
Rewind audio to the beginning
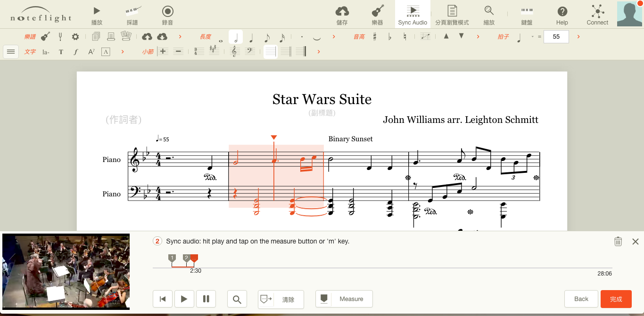tap(163, 299)
